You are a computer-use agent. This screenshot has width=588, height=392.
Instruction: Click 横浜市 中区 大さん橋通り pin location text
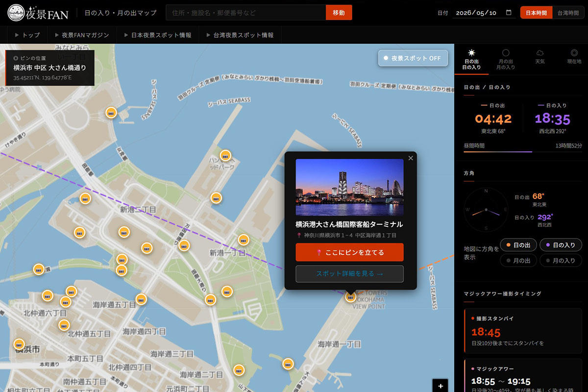click(x=50, y=68)
